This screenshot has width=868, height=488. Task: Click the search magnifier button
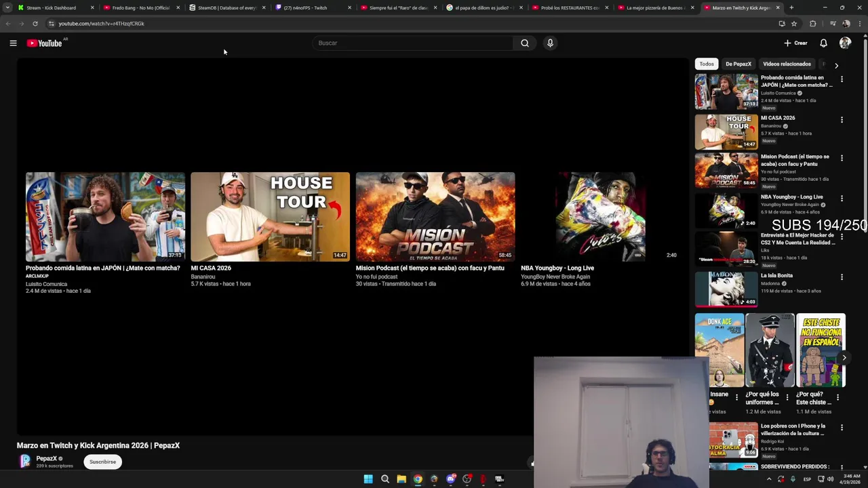coord(525,43)
